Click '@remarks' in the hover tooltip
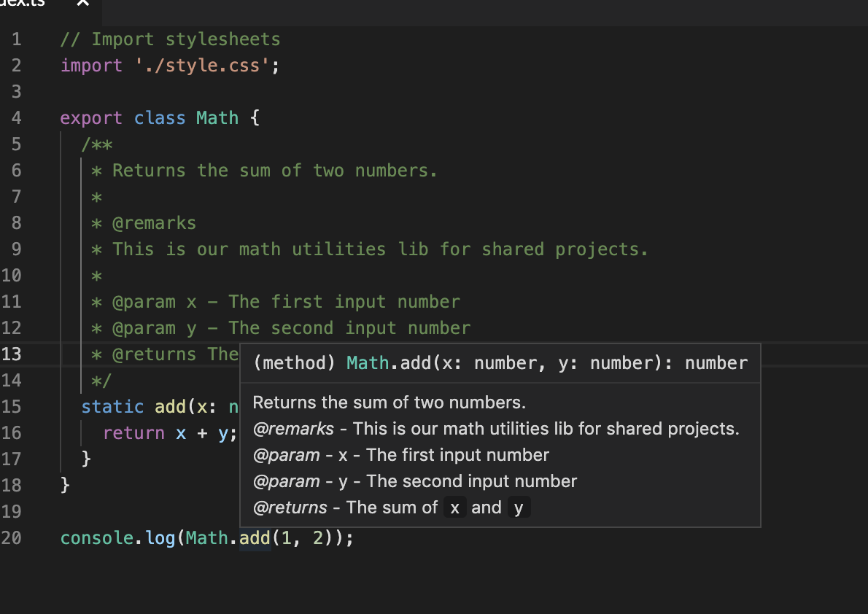 coord(293,429)
